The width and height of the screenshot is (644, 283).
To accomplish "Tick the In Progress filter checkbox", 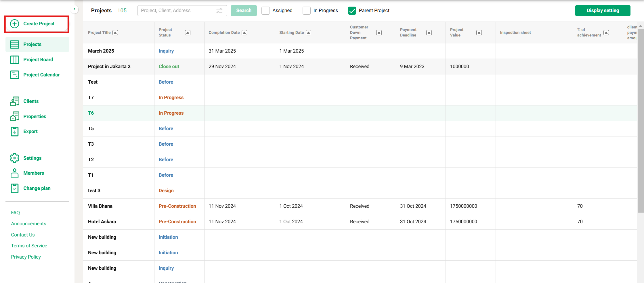I will click(x=307, y=11).
